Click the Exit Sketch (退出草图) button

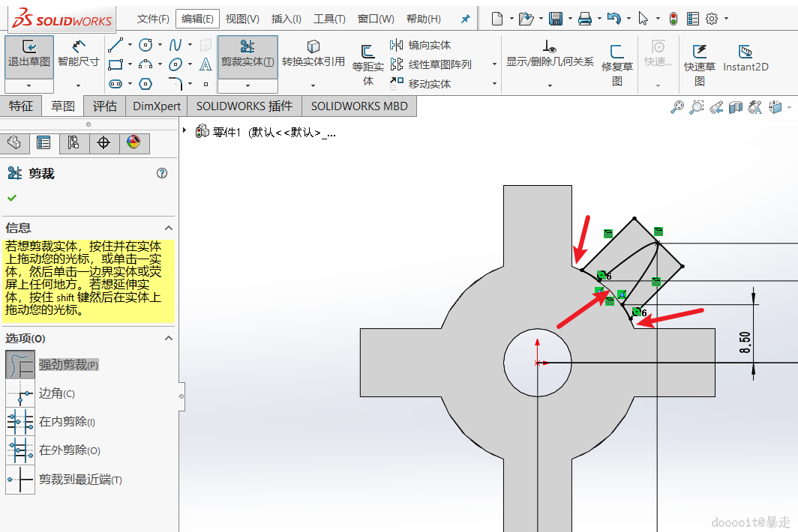pyautogui.click(x=29, y=54)
